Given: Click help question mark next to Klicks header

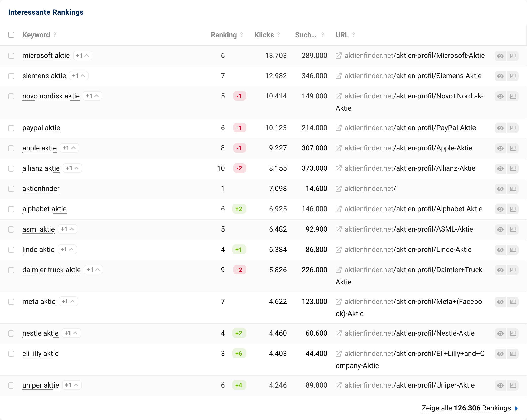Looking at the screenshot, I should click(x=279, y=34).
